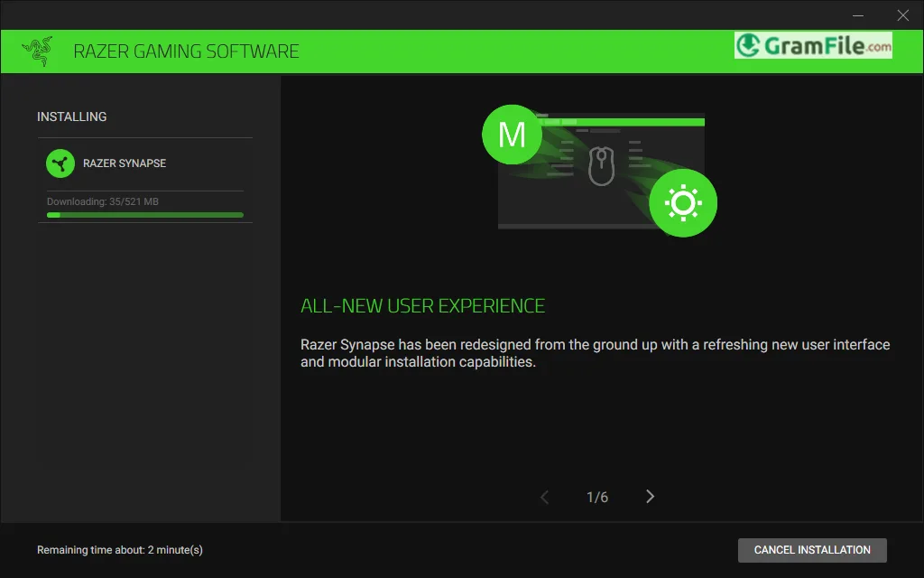
Task: Cancel the installation
Action: click(812, 550)
